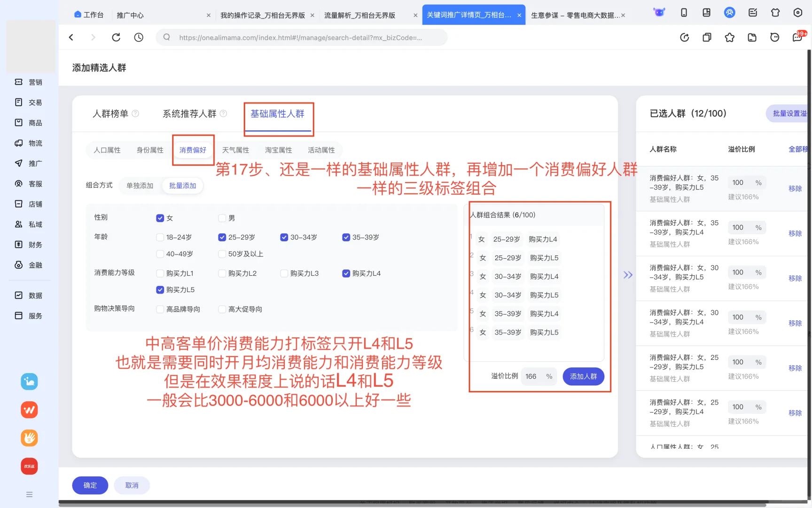Open the 25-29岁 dropdown in group results
The image size is (812, 508).
point(506,239)
